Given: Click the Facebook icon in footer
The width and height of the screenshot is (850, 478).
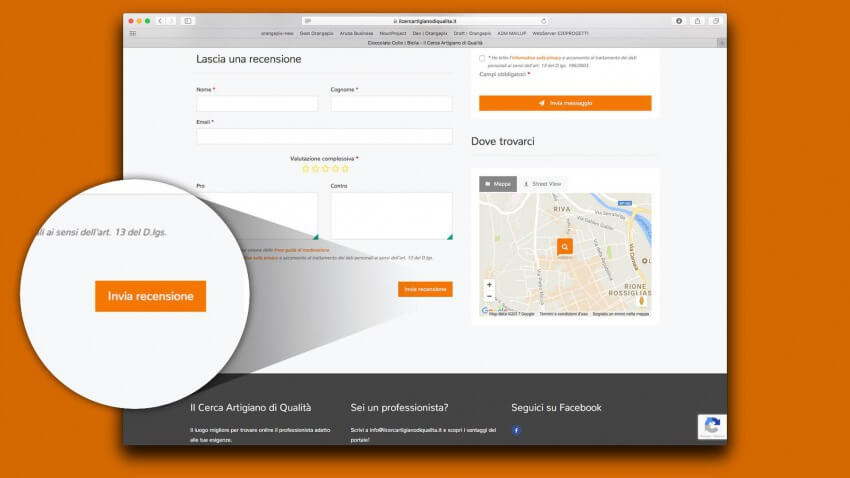Looking at the screenshot, I should pyautogui.click(x=517, y=430).
